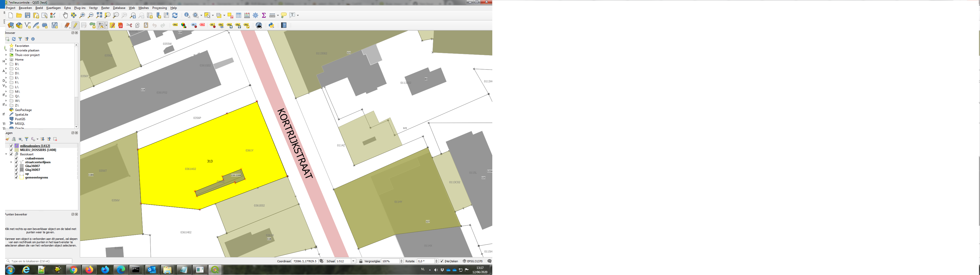Click the Refresh map icon
This screenshot has width=980, height=275.
pyautogui.click(x=175, y=16)
